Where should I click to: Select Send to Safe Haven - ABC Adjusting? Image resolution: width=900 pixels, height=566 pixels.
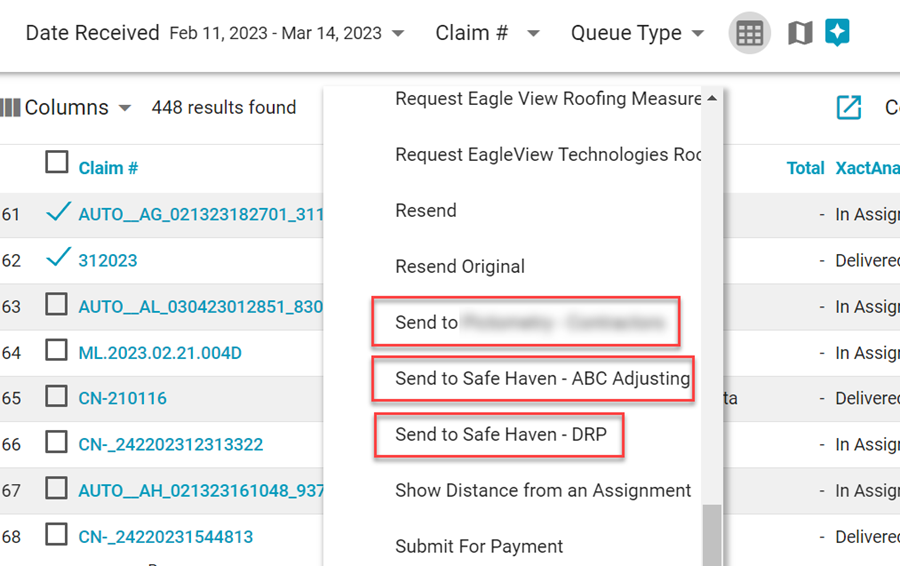coord(533,378)
